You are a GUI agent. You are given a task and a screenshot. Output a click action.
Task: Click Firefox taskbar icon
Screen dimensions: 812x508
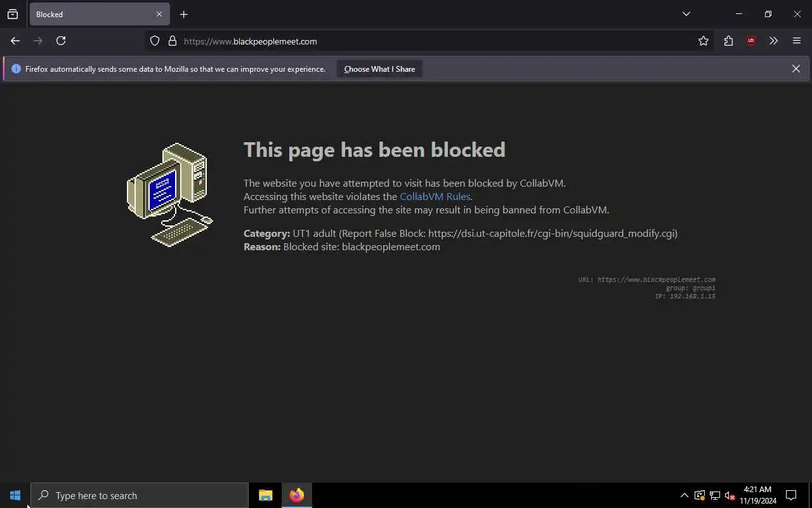297,495
